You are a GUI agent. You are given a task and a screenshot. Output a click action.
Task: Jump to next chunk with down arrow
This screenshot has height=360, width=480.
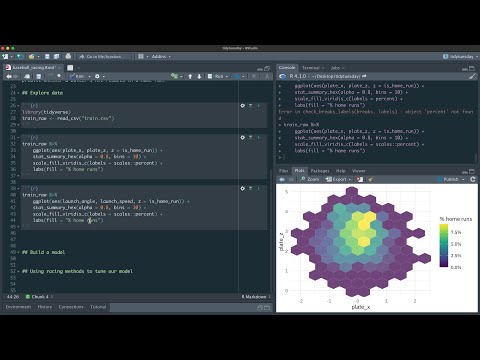click(199, 76)
